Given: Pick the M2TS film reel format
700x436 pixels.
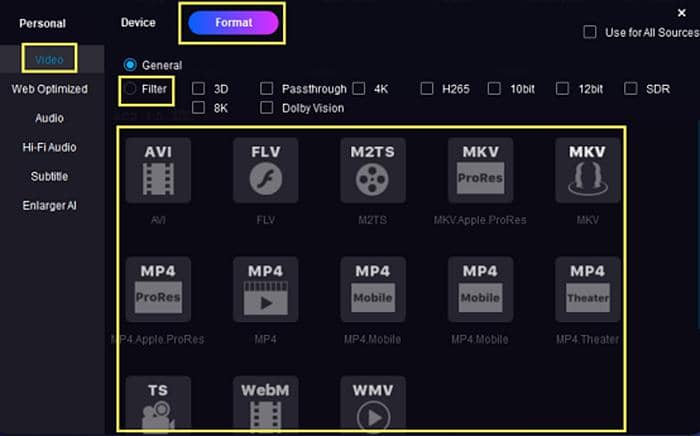Looking at the screenshot, I should [x=372, y=171].
